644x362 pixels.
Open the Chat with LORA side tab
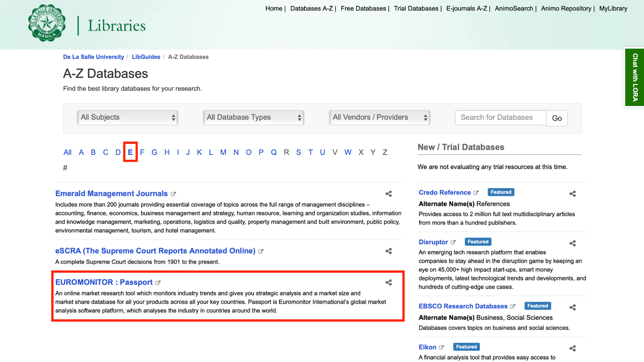coord(634,77)
